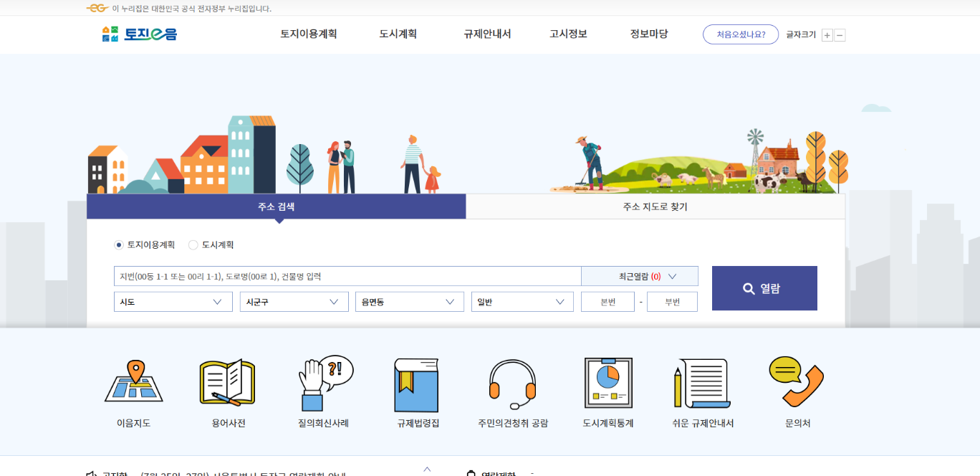The width and height of the screenshot is (980, 476).
Task: Click the 주민의견청취 공람 headset icon
Action: tap(512, 382)
